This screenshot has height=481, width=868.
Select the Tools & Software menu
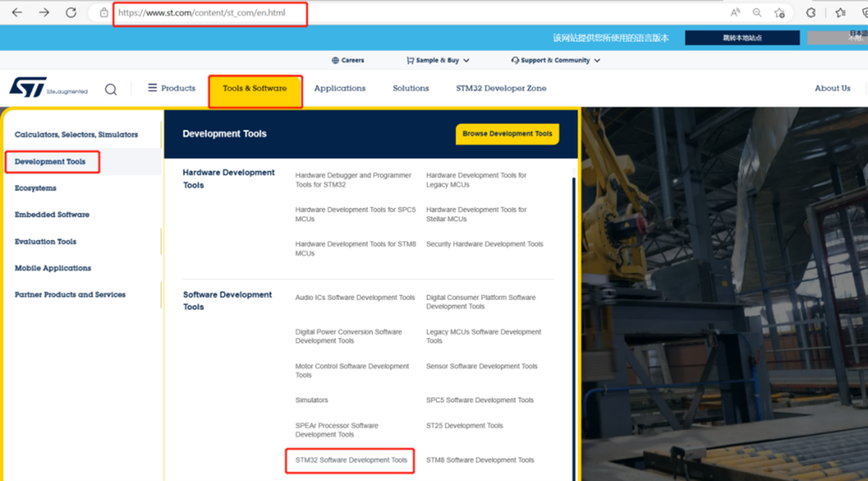[x=255, y=89]
